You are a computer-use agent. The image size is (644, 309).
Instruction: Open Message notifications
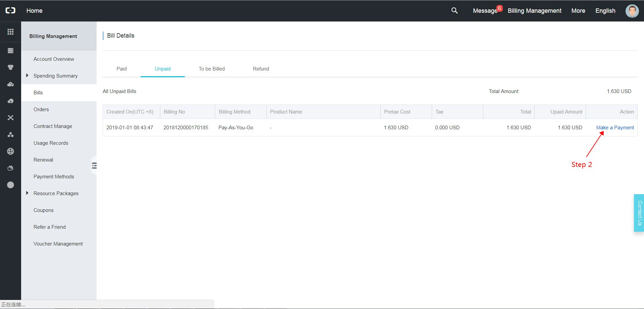click(485, 11)
